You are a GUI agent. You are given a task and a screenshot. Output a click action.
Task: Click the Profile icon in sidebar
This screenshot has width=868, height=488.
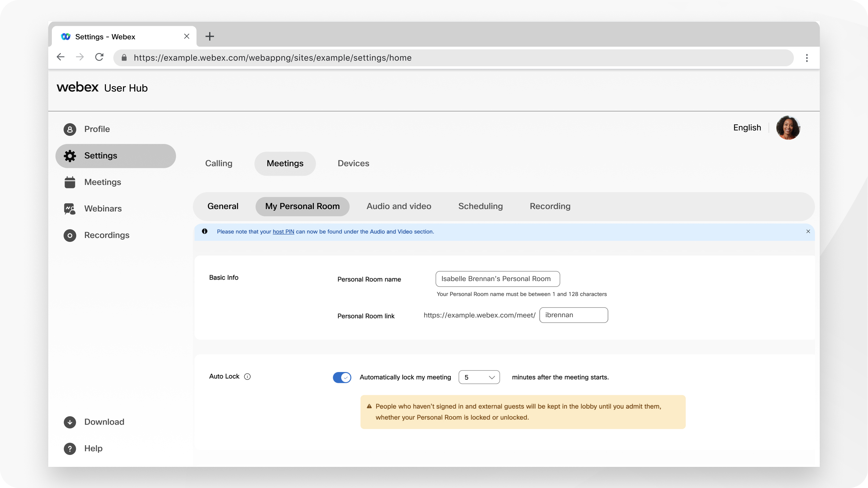coord(69,129)
